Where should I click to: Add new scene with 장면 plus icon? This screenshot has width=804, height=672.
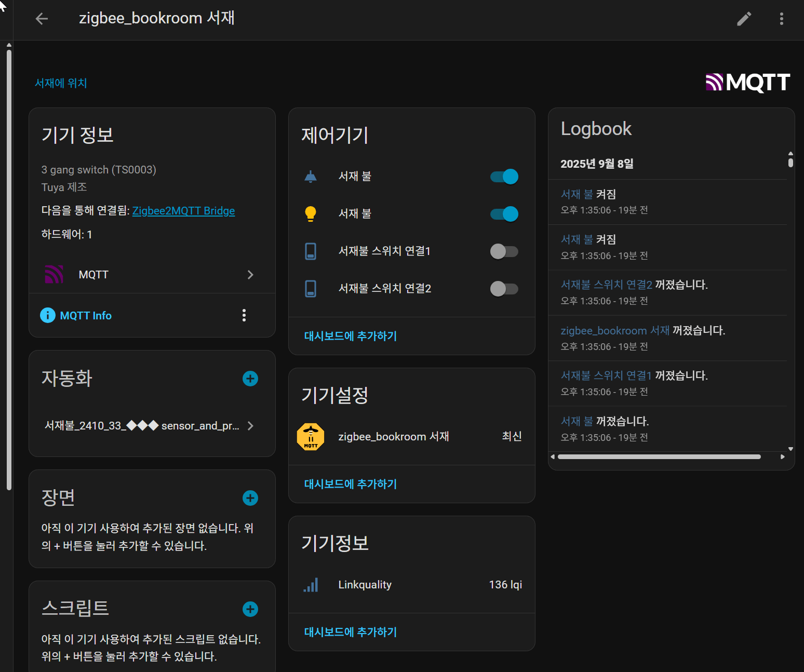(x=250, y=498)
